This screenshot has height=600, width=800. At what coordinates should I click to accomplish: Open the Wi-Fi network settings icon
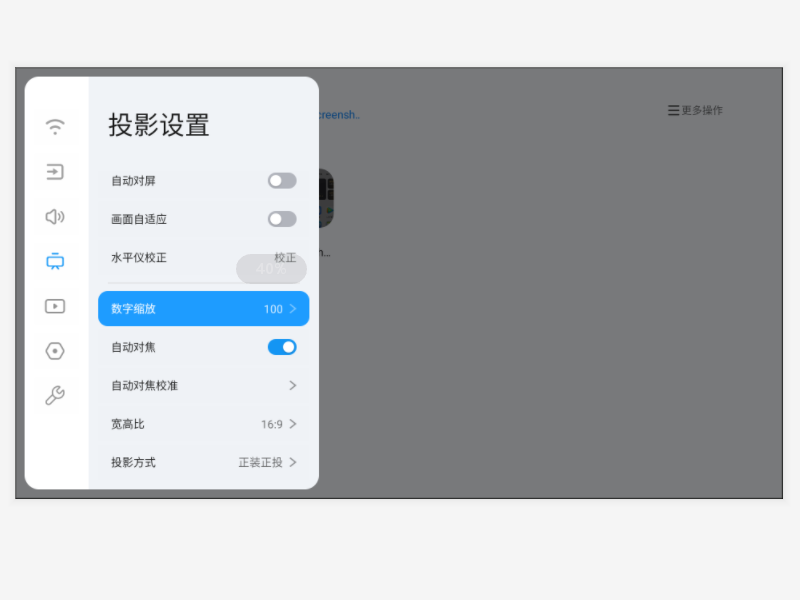click(55, 127)
